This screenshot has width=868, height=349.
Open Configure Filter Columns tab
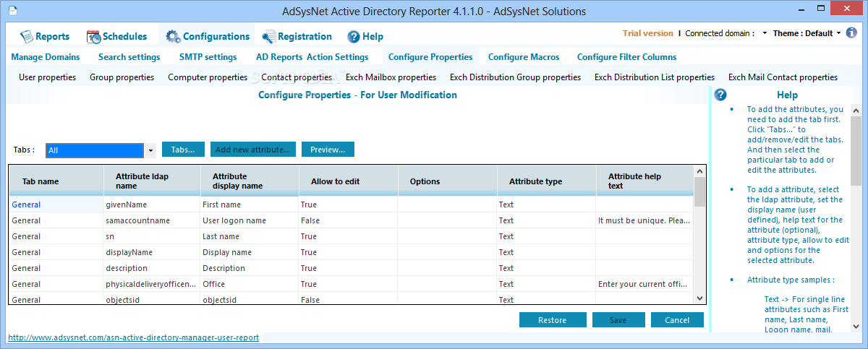[x=627, y=56]
